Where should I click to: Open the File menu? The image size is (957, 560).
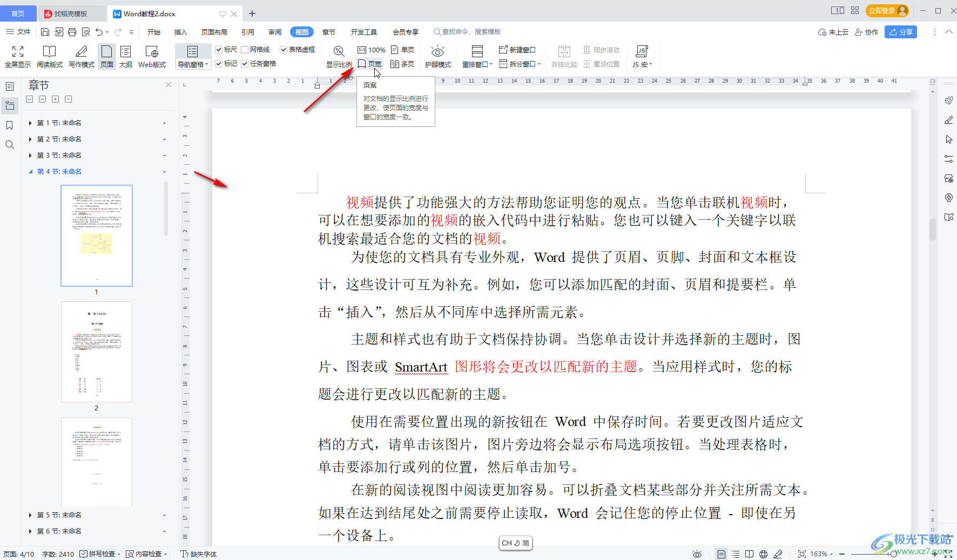[18, 32]
